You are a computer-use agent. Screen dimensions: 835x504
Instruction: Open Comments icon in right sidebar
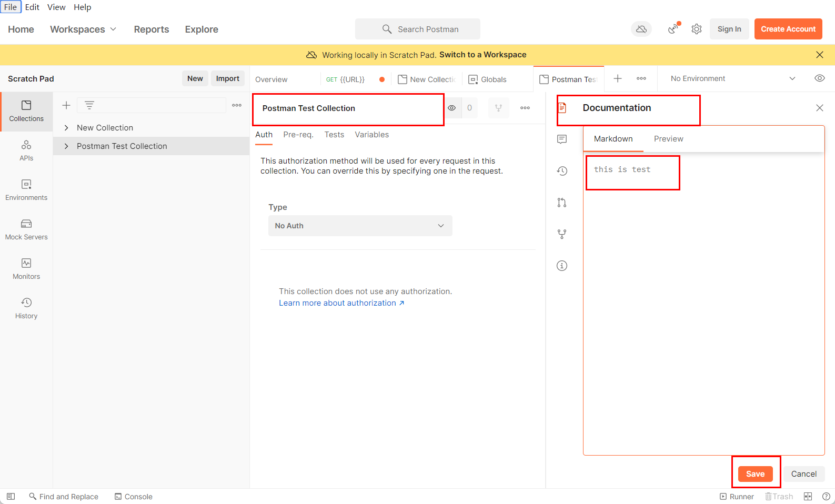(562, 139)
